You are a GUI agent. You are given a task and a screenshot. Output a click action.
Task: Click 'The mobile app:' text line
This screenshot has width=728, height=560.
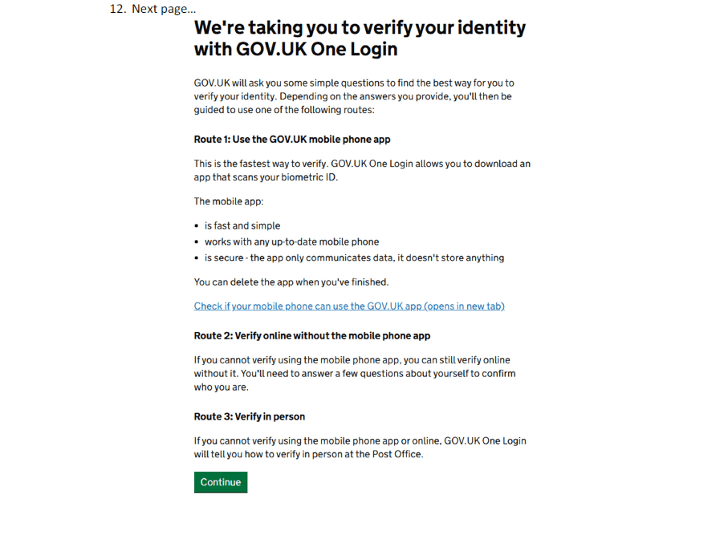(229, 201)
